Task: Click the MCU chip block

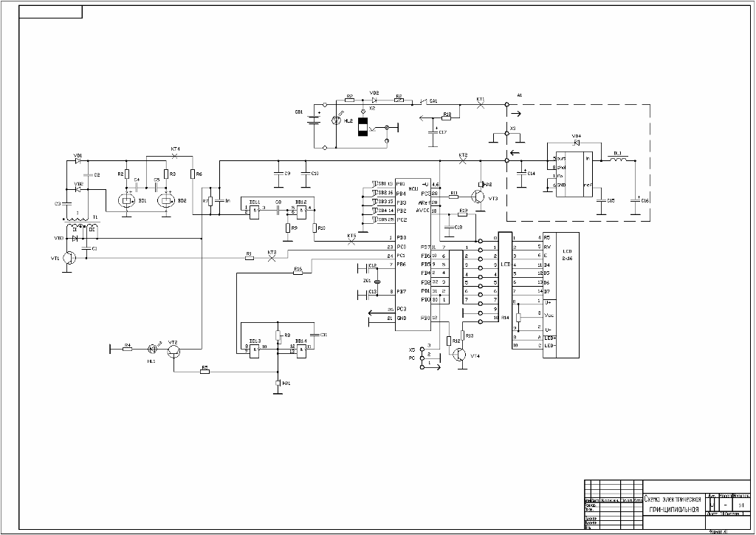Action: click(413, 255)
